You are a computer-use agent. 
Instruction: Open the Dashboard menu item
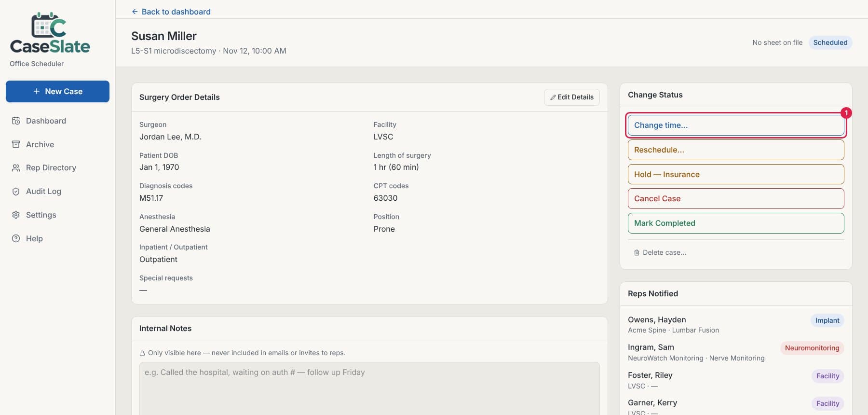(x=58, y=121)
